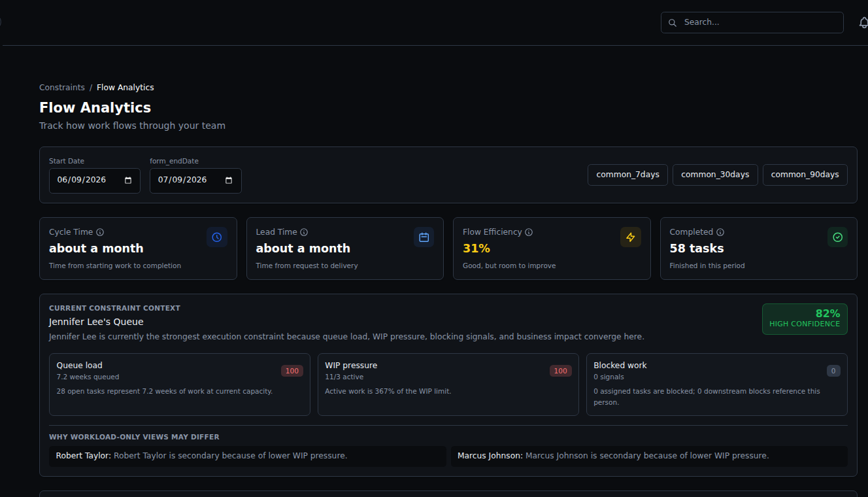The height and width of the screenshot is (497, 868).
Task: Click the Completed checkmark circle icon
Action: (837, 237)
